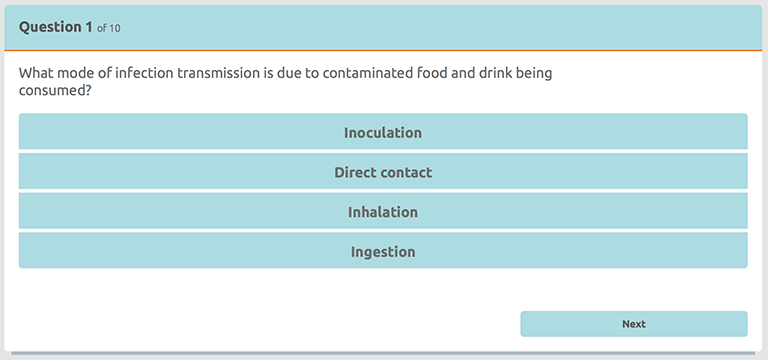Click the blue question header bar
Image resolution: width=768 pixels, height=360 pixels.
pyautogui.click(x=384, y=27)
